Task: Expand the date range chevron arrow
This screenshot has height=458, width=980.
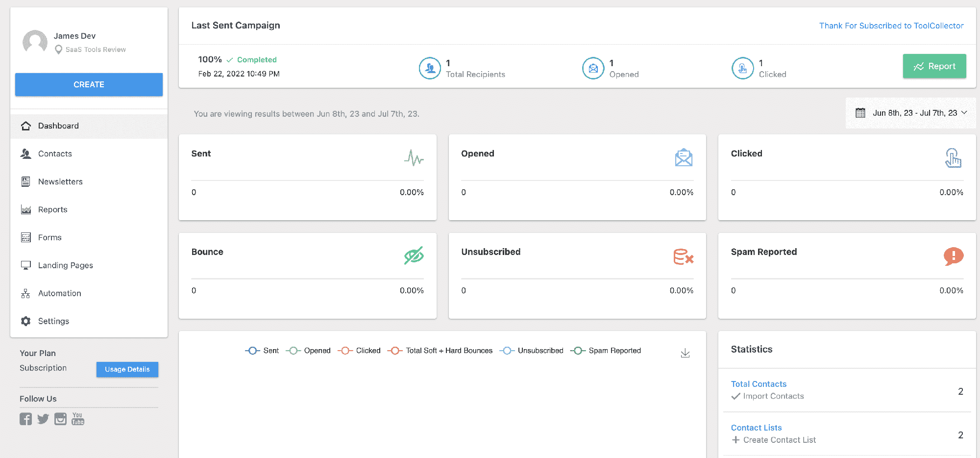Action: click(964, 113)
